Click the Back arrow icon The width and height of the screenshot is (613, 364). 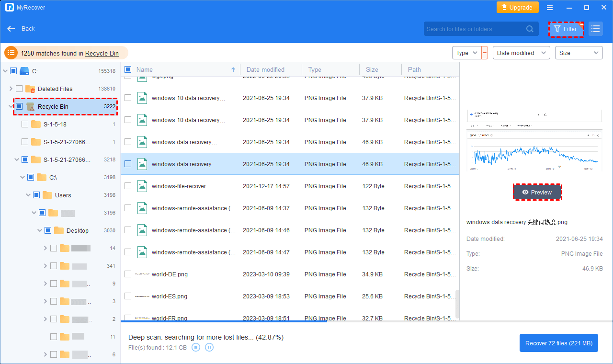point(11,29)
